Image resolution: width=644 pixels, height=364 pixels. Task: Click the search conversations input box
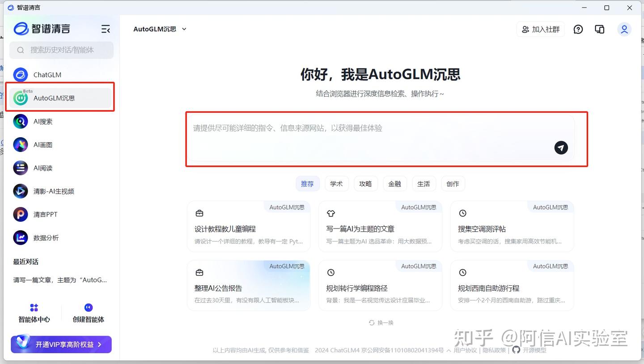click(x=61, y=50)
